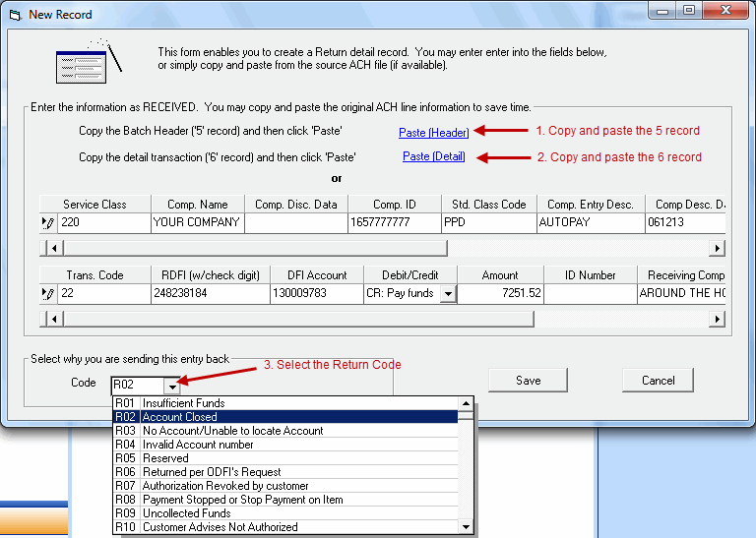Click the Paste (Detail) link
The image size is (756, 538).
433,156
